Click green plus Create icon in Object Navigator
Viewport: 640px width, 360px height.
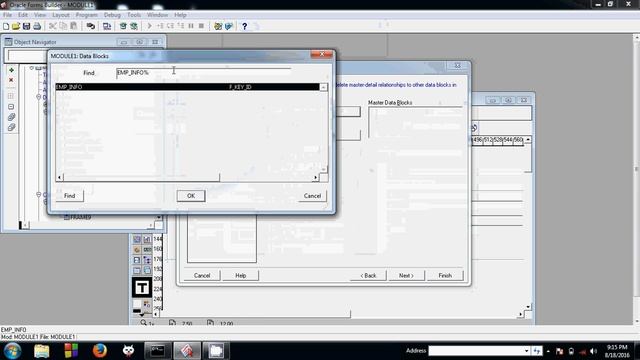click(11, 70)
